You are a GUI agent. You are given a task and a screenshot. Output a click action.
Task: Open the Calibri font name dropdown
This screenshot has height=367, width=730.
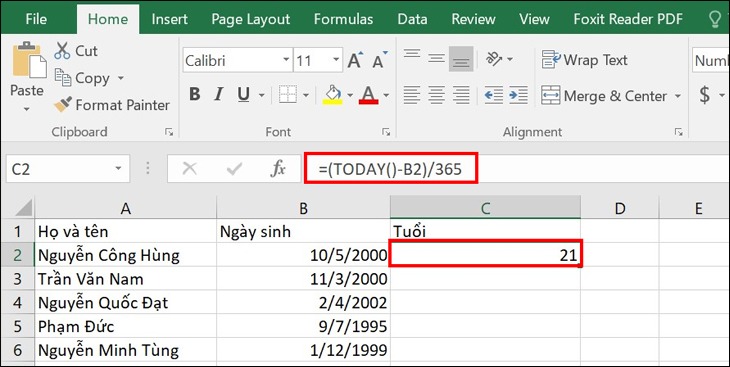click(x=286, y=61)
